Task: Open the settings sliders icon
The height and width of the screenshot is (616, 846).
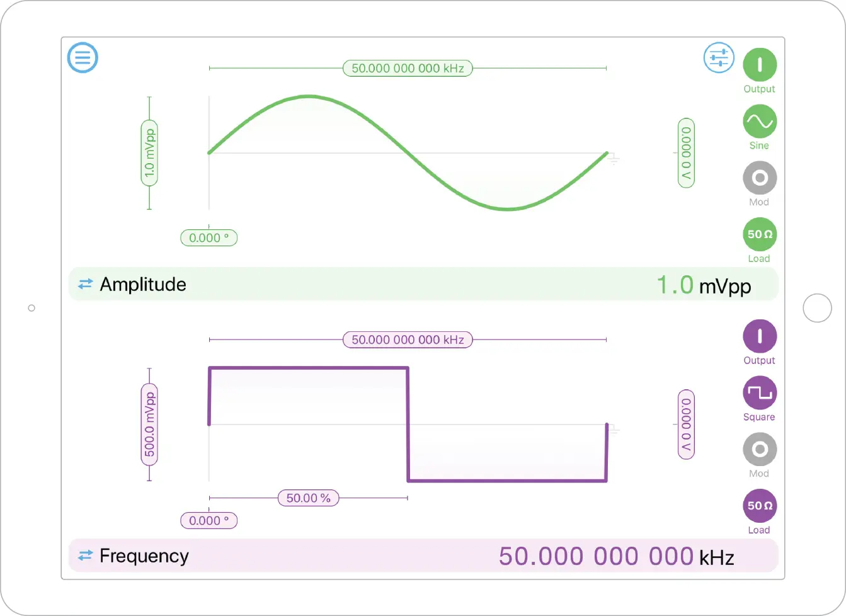Action: click(719, 58)
